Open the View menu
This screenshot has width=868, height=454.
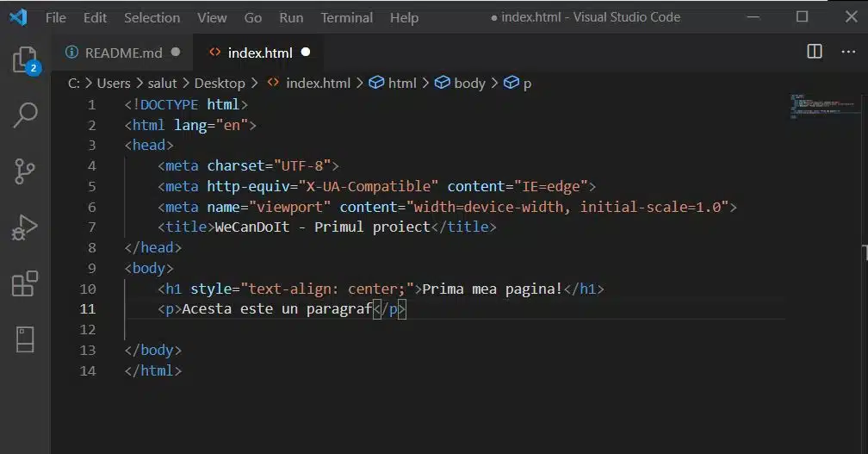click(x=212, y=18)
